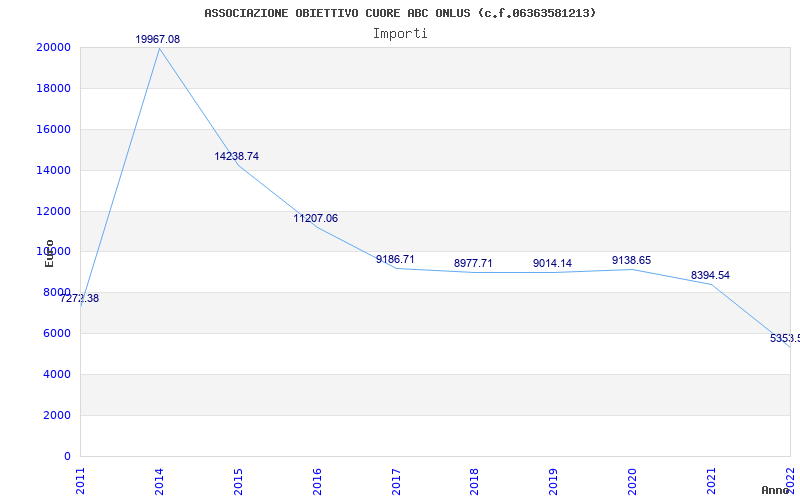Select the 7272.38 data label
The image size is (800, 500).
pyautogui.click(x=80, y=298)
